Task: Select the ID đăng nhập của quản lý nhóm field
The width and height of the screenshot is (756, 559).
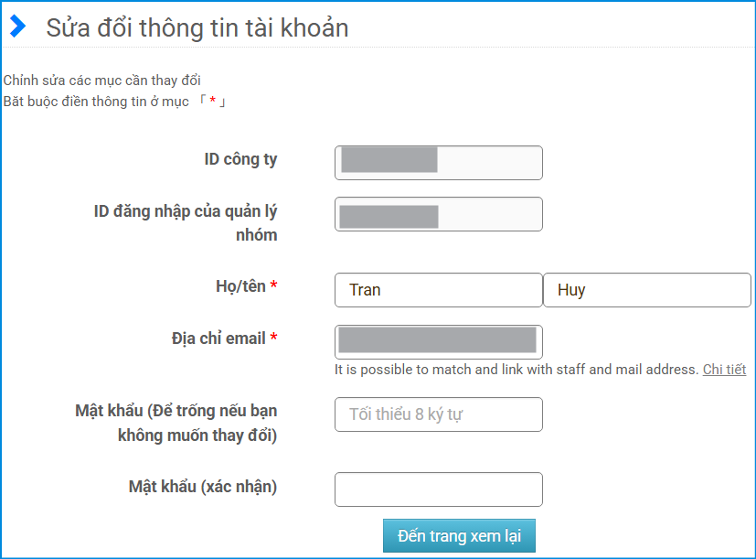Action: [438, 214]
